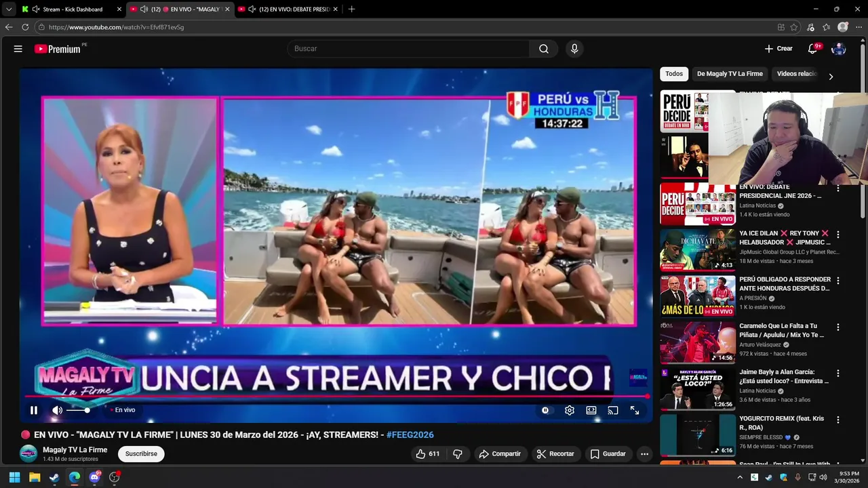Open File Explorer from taskbar

[35, 477]
